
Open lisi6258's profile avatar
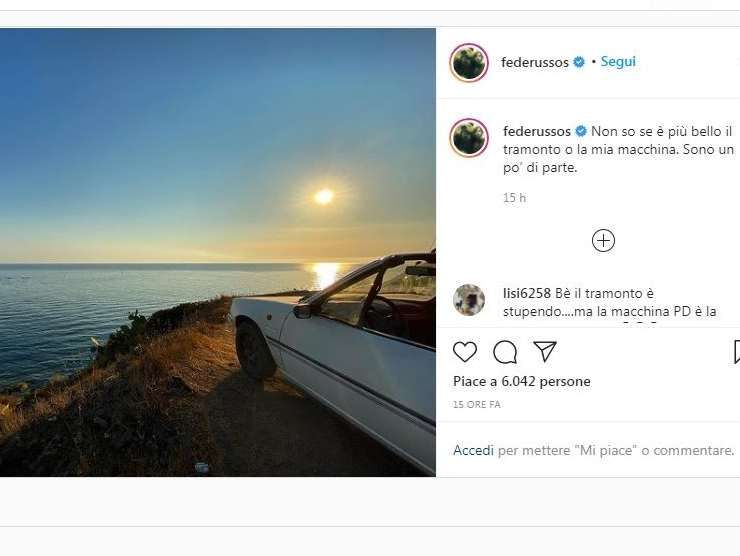tap(469, 299)
